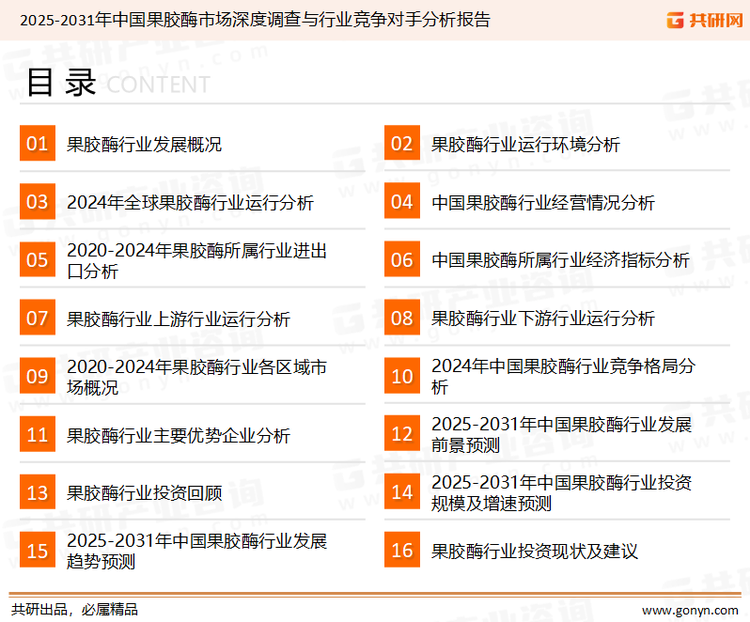
Task: Click the orange 15 number box
Action: [37, 550]
